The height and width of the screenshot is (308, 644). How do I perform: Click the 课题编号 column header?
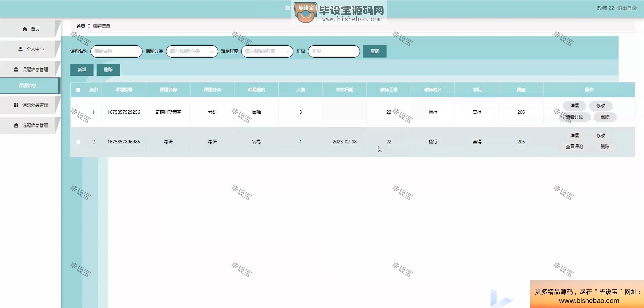pyautogui.click(x=123, y=90)
